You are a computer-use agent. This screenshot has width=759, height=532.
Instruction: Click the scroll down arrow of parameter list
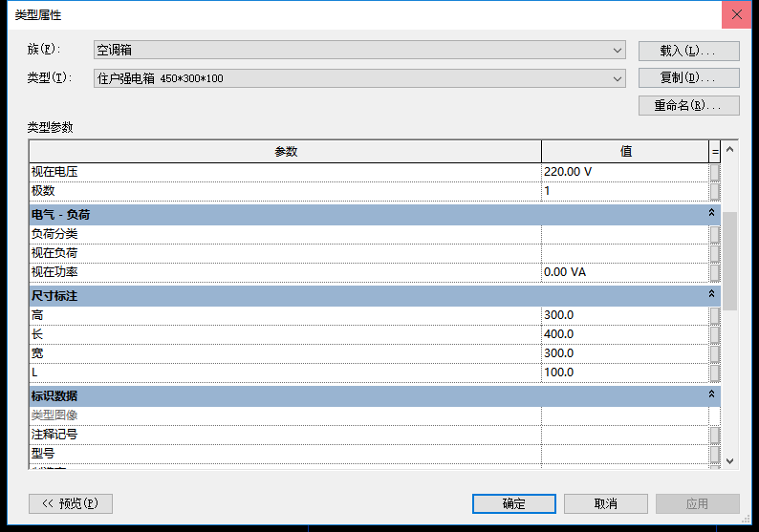coord(730,461)
